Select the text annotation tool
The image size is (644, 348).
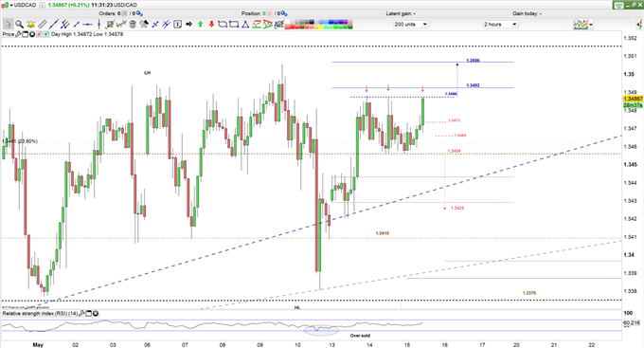tap(177, 25)
